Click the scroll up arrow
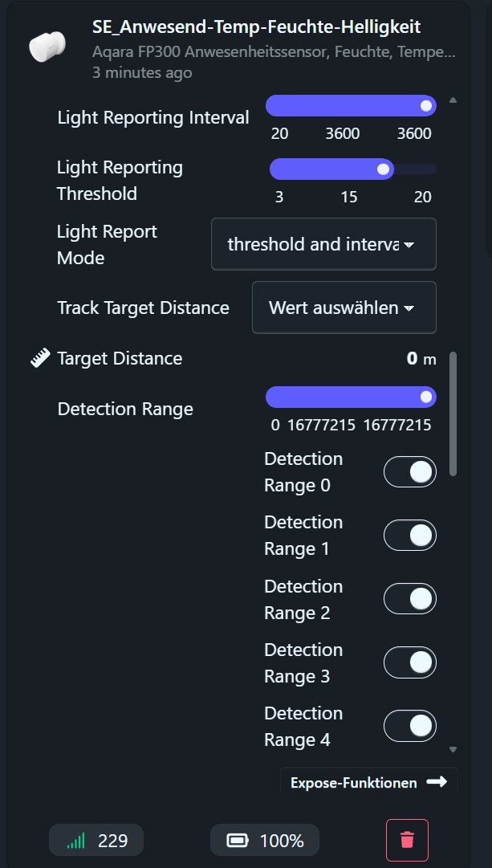The height and width of the screenshot is (868, 492). 453,100
